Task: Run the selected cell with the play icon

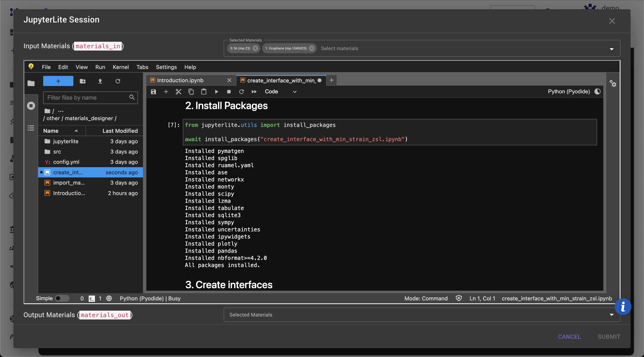Action: (x=216, y=92)
